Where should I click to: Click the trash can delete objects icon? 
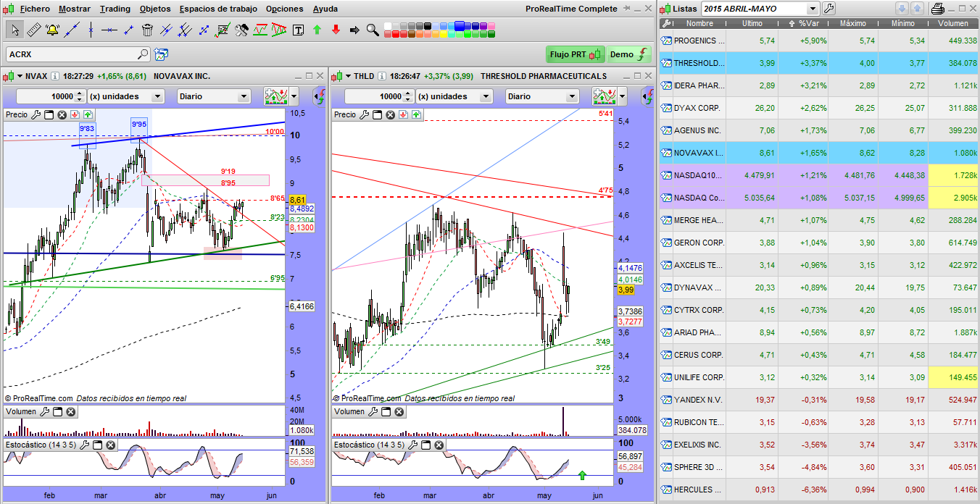point(147,30)
